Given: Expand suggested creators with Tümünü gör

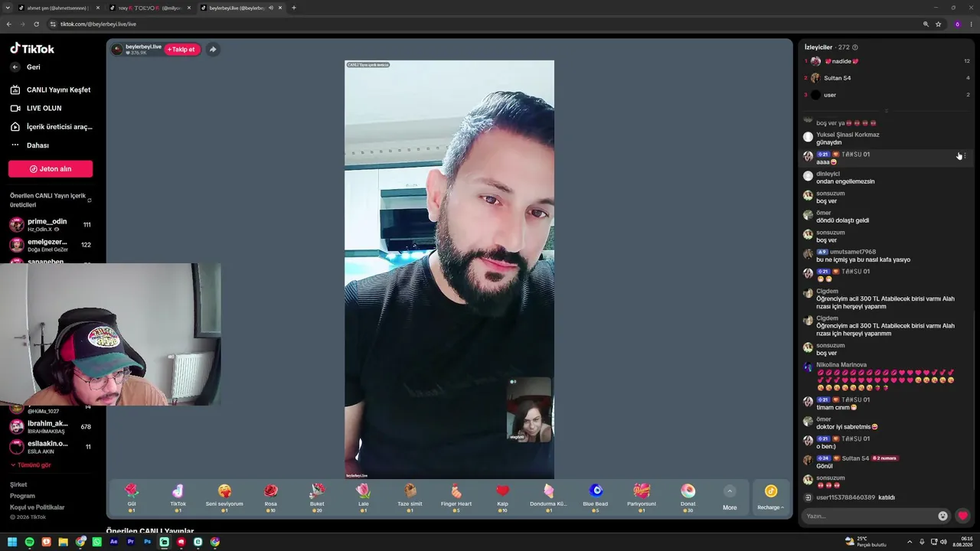Looking at the screenshot, I should tap(31, 465).
